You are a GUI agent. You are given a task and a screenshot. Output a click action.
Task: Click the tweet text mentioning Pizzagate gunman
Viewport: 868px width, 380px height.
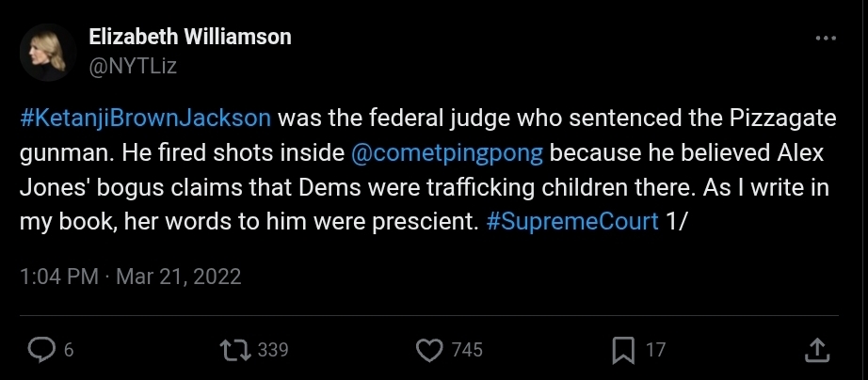click(x=428, y=171)
